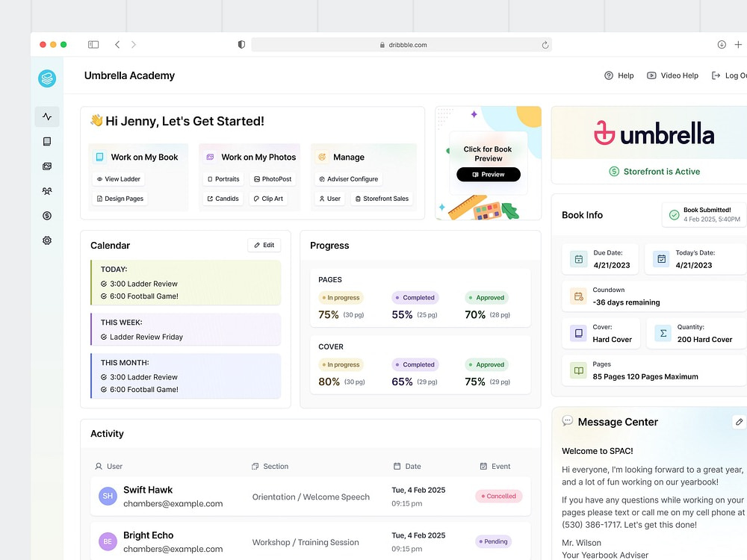Sort by Date column header
Image resolution: width=747 pixels, height=560 pixels.
click(407, 466)
